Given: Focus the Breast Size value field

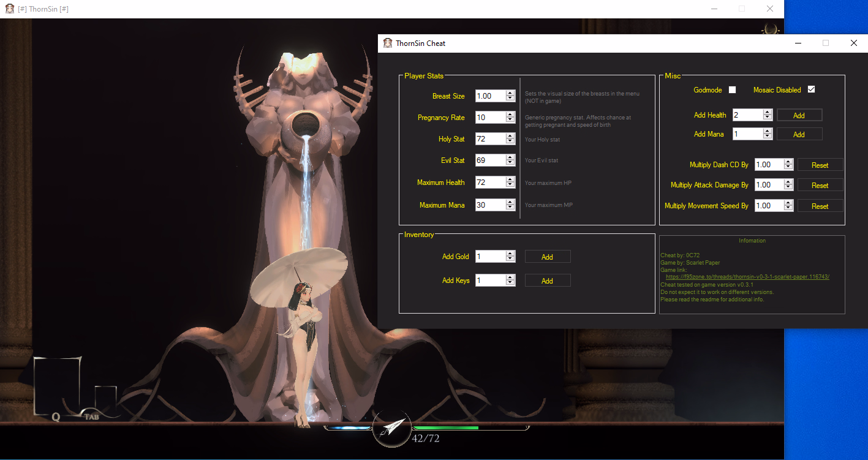Looking at the screenshot, I should click(491, 96).
